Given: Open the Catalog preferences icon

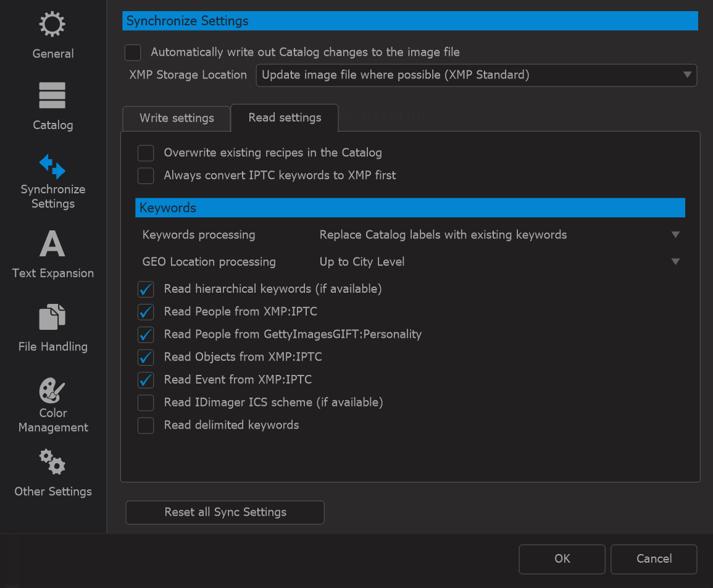Looking at the screenshot, I should pyautogui.click(x=52, y=95).
